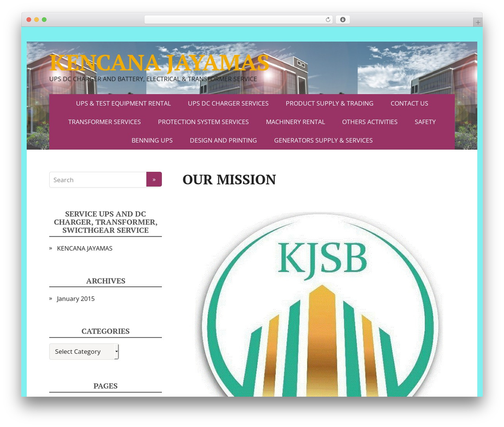Click the browser address bar
504x427 pixels.
239,20
